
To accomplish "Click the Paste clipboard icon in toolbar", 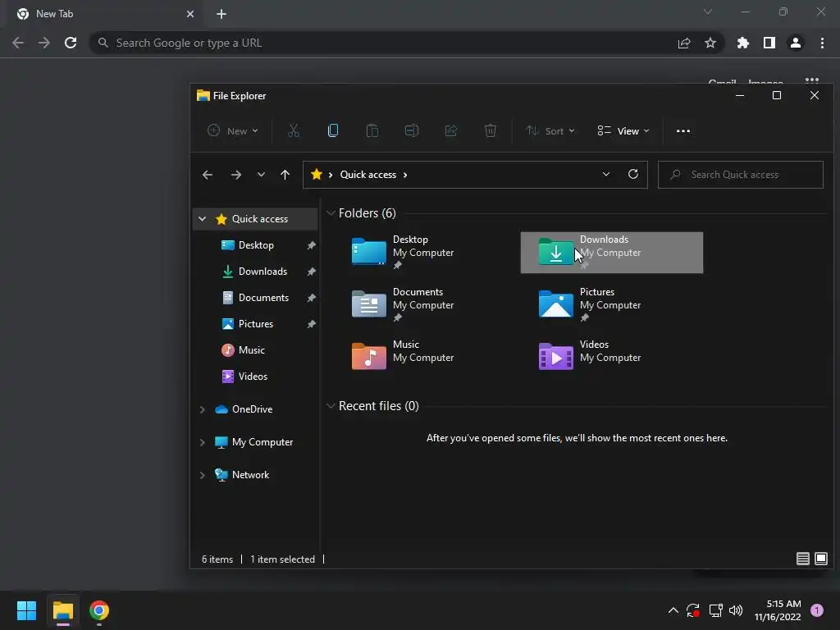I will (x=372, y=130).
